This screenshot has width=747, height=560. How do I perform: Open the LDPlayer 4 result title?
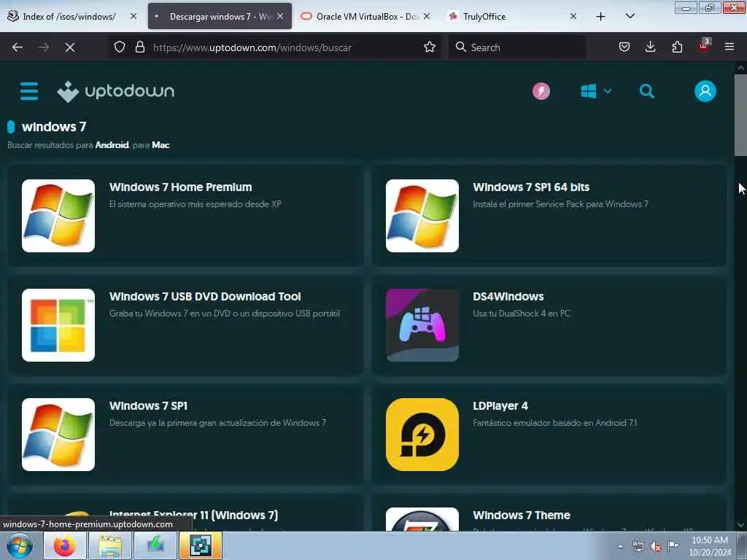click(x=500, y=405)
